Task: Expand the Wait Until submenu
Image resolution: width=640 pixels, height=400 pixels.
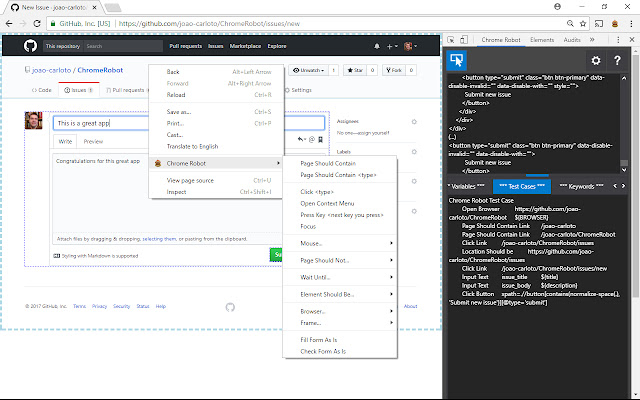Action: (x=340, y=277)
